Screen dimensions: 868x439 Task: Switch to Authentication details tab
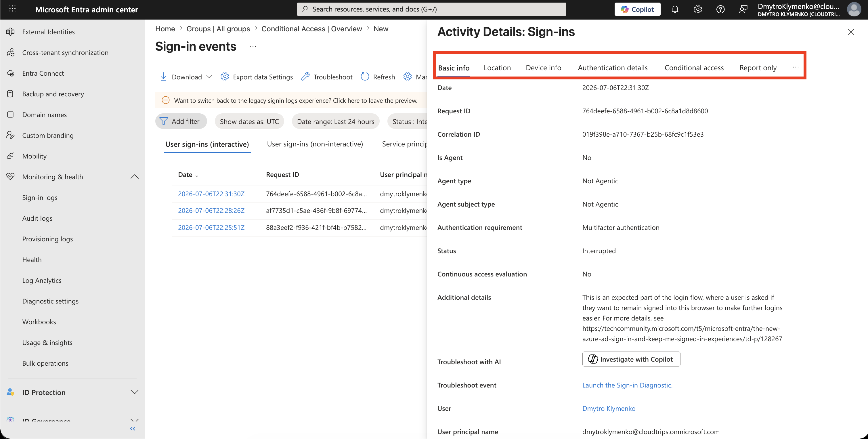point(613,68)
